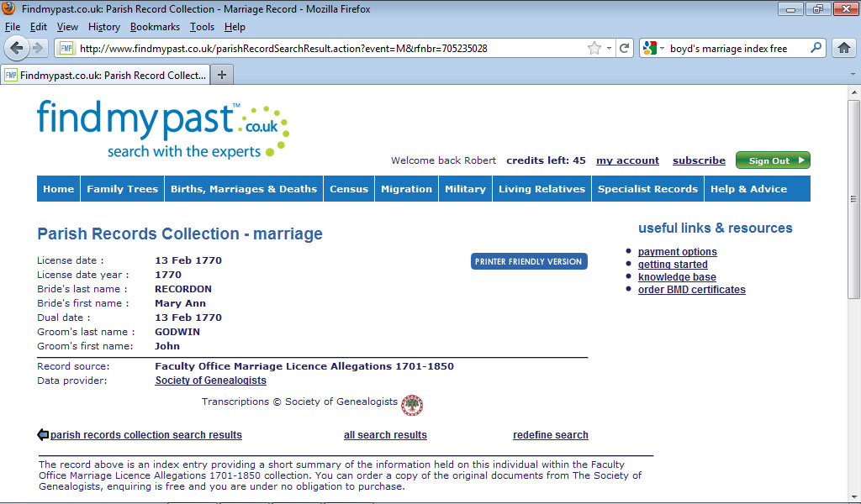Open the Edit menu
This screenshot has height=504, width=861.
pyautogui.click(x=39, y=27)
